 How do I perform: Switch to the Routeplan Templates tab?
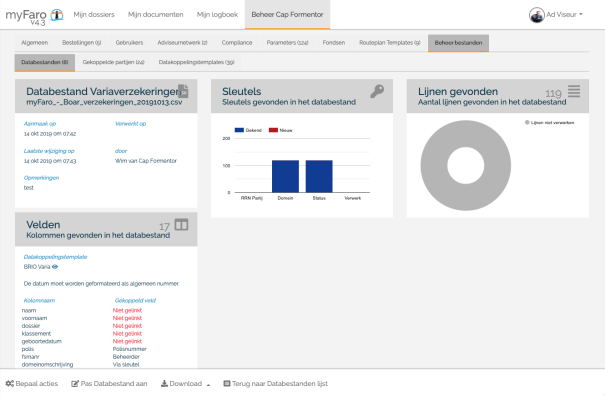[390, 43]
